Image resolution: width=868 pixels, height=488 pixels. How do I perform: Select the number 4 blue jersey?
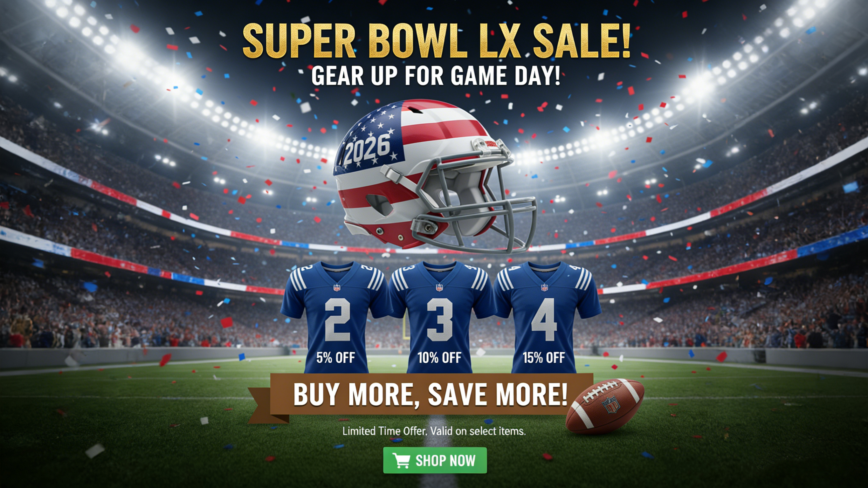coord(545,317)
